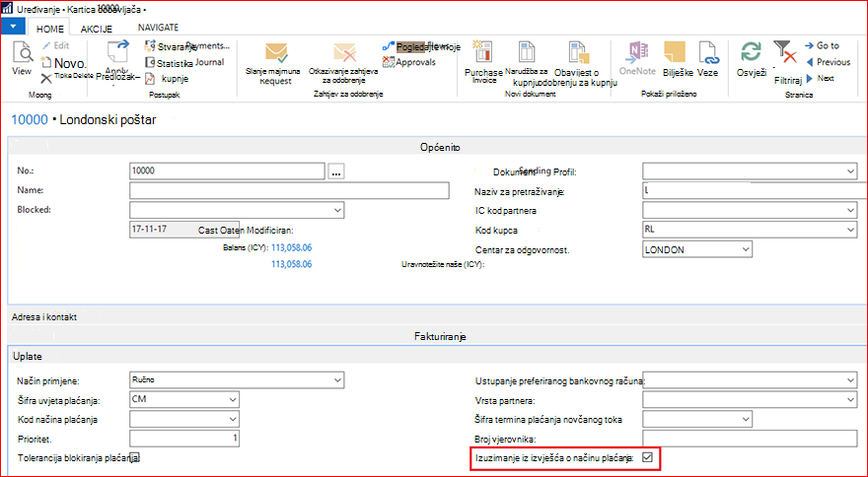Viewport: 868px width, 477px height.
Task: Click the Uplate group heading
Action: coord(28,357)
